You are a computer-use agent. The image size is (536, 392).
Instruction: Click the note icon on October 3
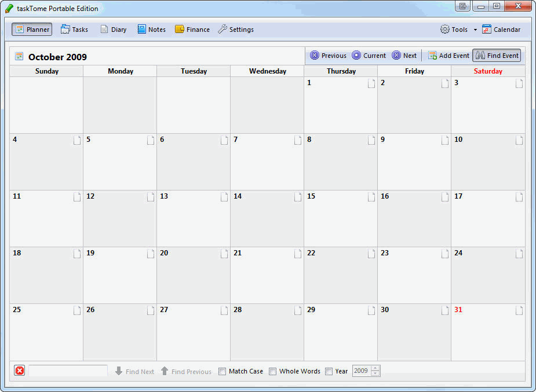[x=519, y=83]
